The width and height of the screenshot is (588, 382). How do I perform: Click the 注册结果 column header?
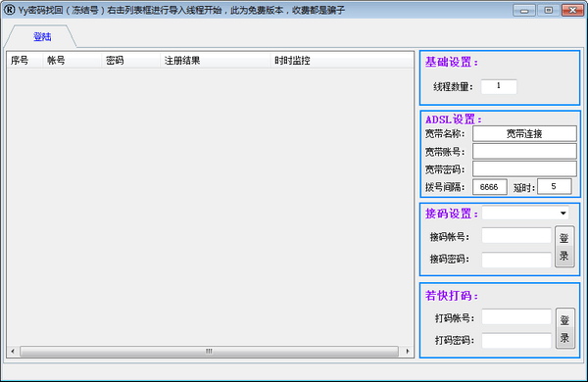pyautogui.click(x=216, y=61)
